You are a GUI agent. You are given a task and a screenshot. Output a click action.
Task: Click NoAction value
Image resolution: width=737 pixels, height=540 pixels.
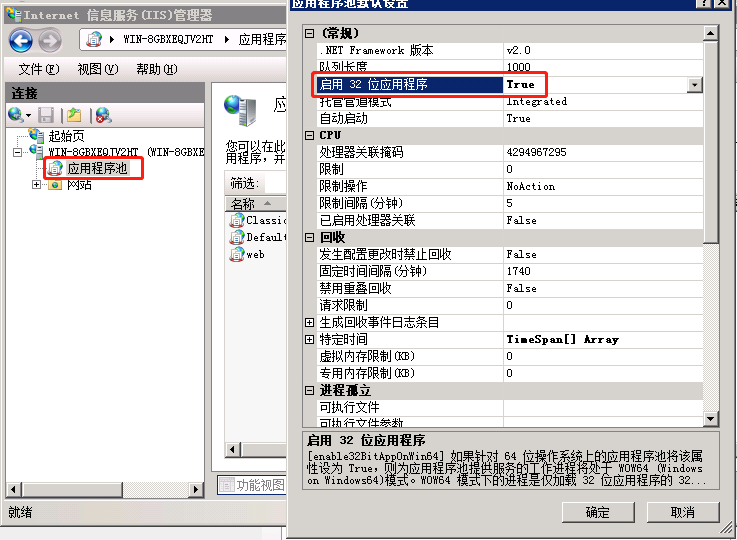tap(531, 187)
